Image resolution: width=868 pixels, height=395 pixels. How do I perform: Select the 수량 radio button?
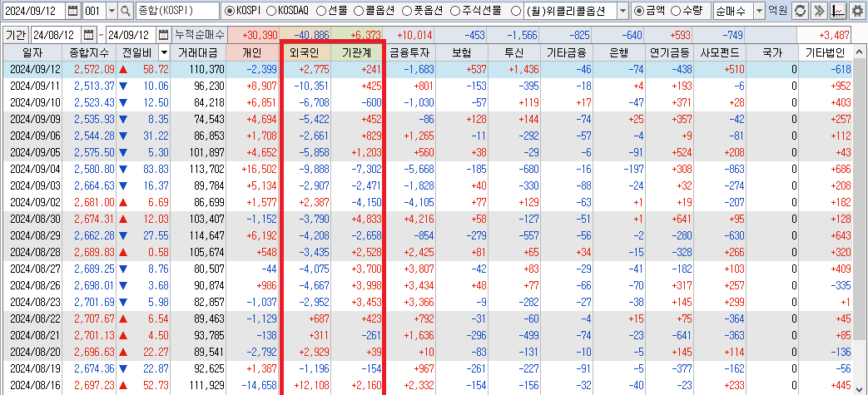pyautogui.click(x=676, y=11)
